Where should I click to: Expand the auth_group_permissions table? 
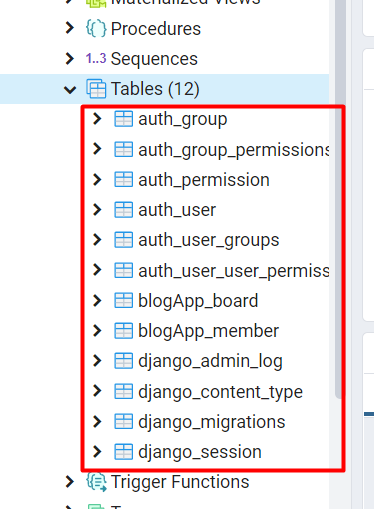pyautogui.click(x=97, y=149)
